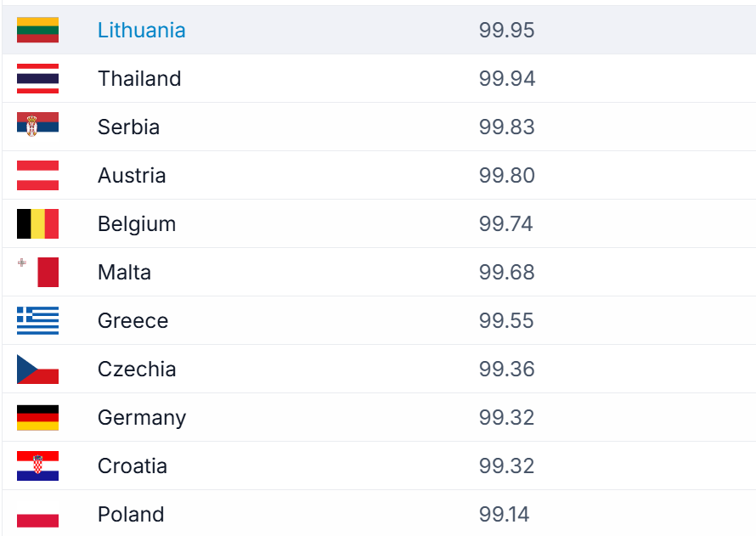Click the Czechia flag icon
The height and width of the screenshot is (536, 756).
click(x=37, y=369)
